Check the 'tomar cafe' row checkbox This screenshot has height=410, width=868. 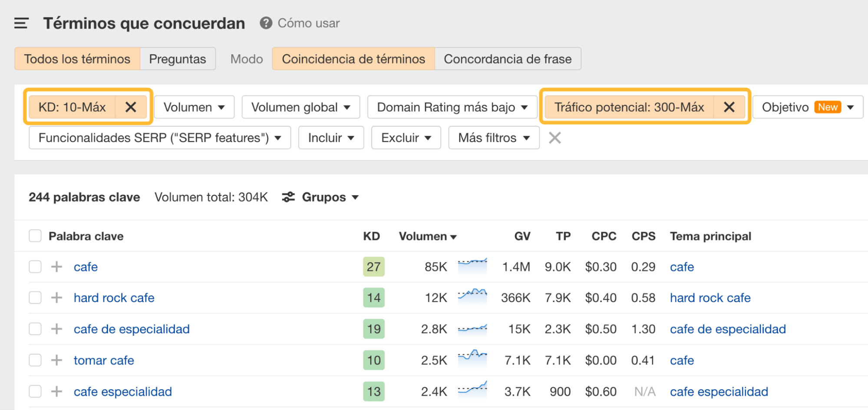(35, 360)
